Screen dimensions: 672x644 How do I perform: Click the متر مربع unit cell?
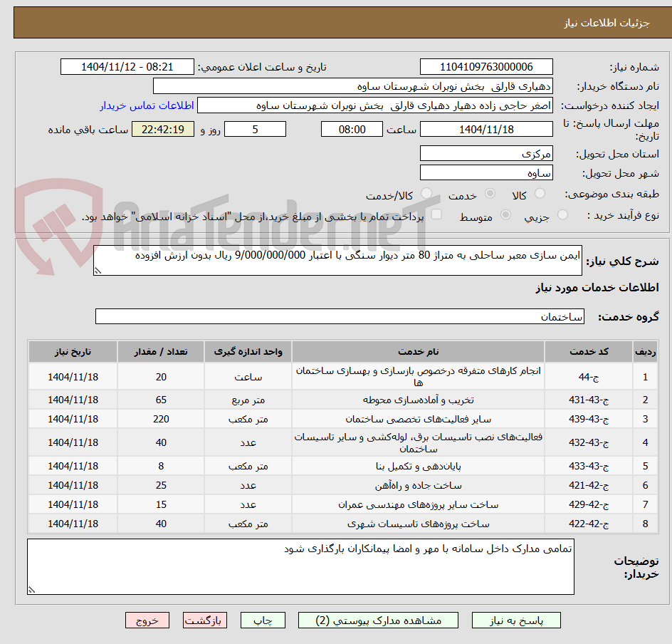[248, 400]
